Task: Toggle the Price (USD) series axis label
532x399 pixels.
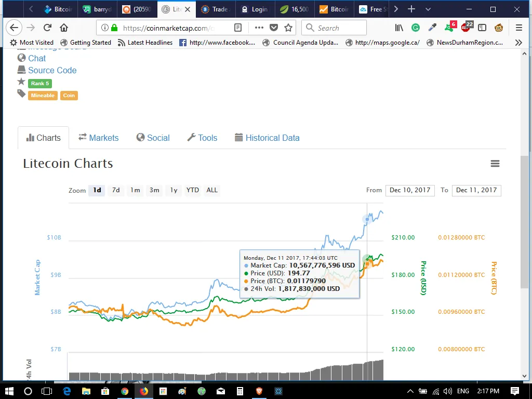Action: 423,278
